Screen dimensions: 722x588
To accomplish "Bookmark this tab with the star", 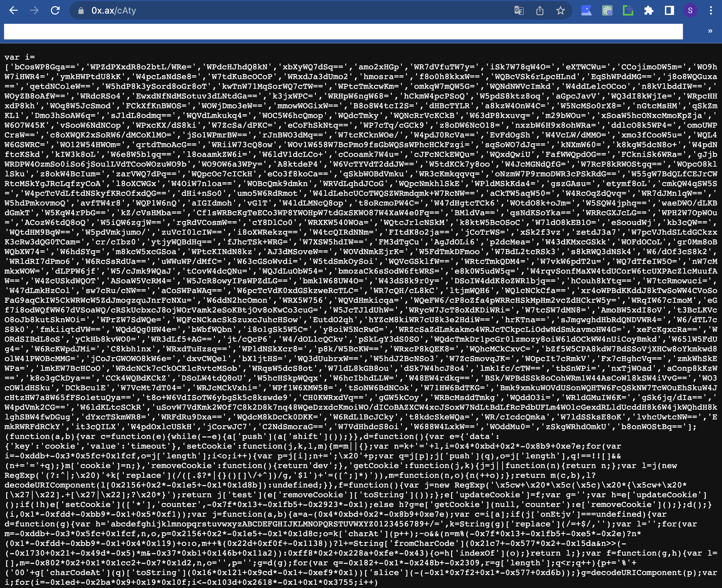I will 561,11.
